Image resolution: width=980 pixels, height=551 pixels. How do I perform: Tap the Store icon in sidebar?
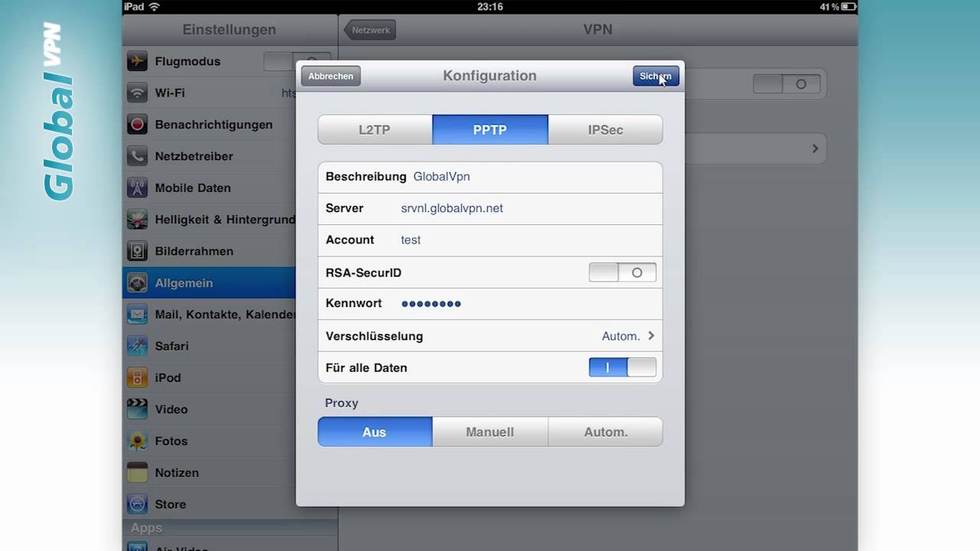tap(138, 504)
